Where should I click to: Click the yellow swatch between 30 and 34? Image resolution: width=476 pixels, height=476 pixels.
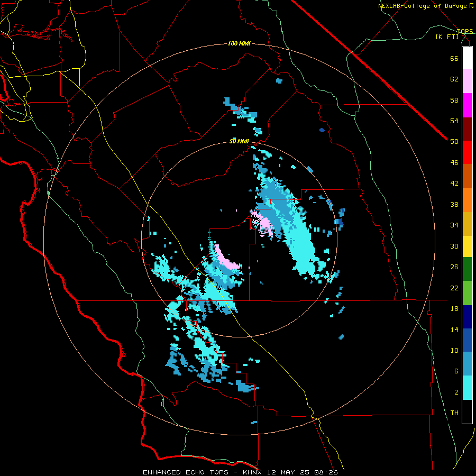coord(467,246)
